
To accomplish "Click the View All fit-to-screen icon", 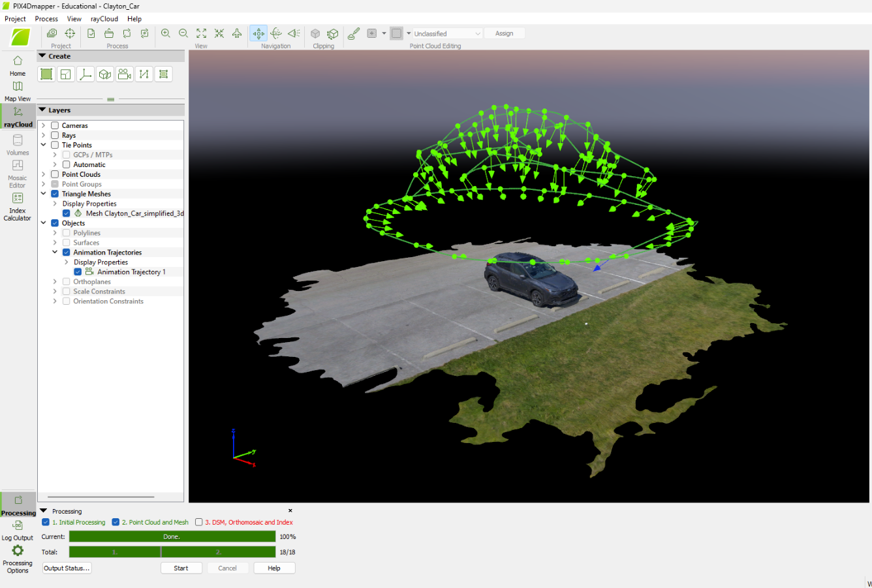I will 202,33.
